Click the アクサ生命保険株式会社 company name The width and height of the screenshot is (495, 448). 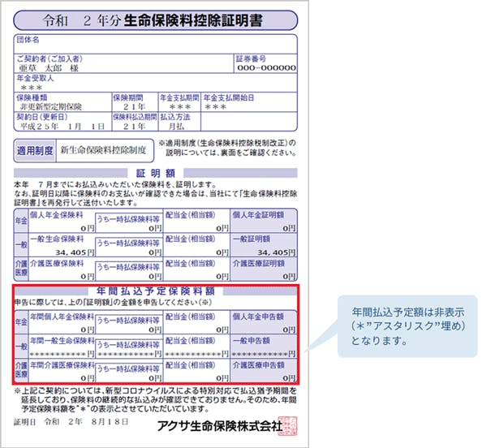pos(220,426)
